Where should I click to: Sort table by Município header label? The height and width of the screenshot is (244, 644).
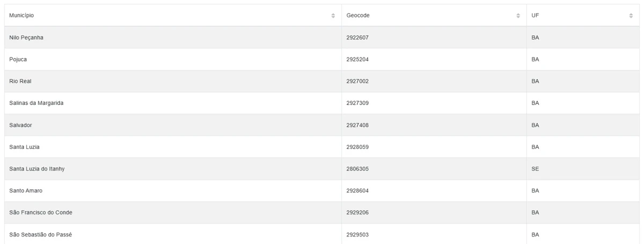(21, 16)
